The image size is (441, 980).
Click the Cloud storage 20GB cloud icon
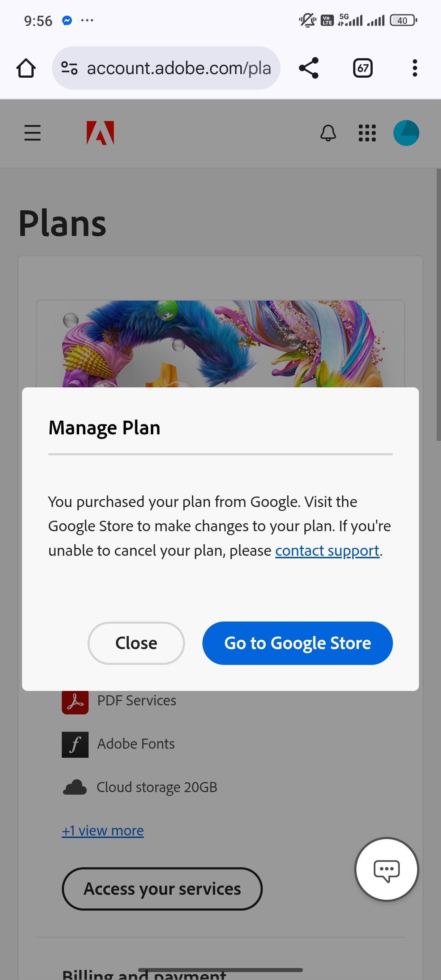click(74, 787)
